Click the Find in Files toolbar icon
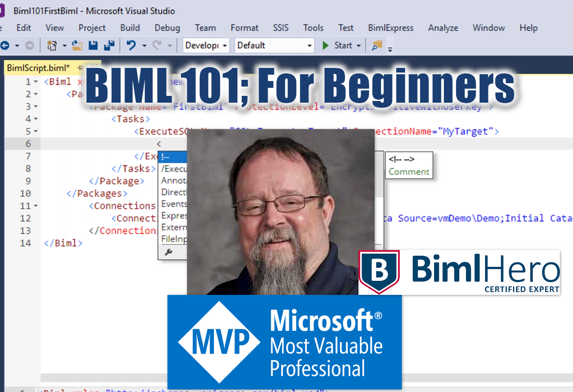573x392 pixels. pos(377,45)
